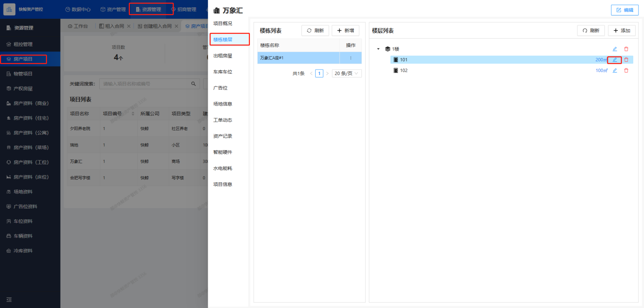Open 房产资料（床位） in the sidebar
The height and width of the screenshot is (308, 644).
[30, 177]
